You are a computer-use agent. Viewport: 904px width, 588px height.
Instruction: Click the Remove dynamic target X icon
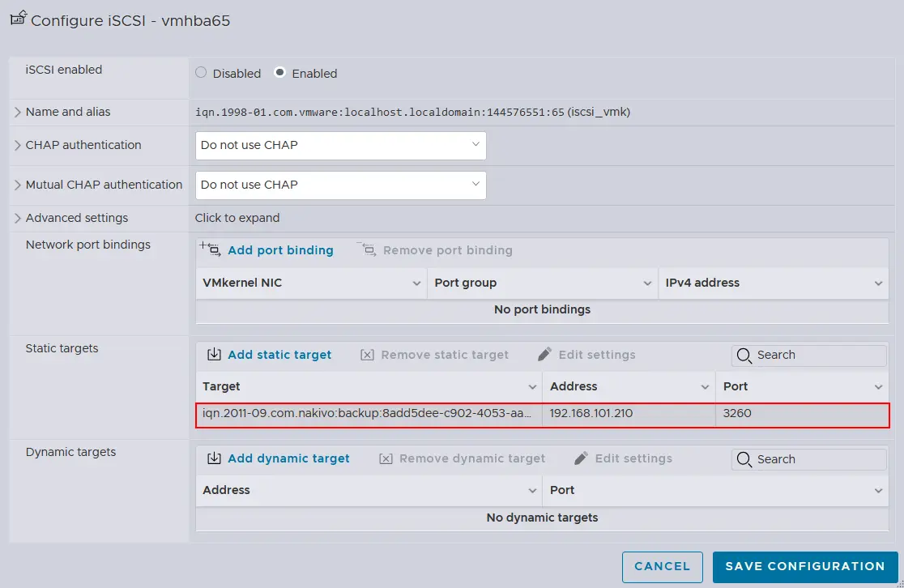click(x=386, y=458)
